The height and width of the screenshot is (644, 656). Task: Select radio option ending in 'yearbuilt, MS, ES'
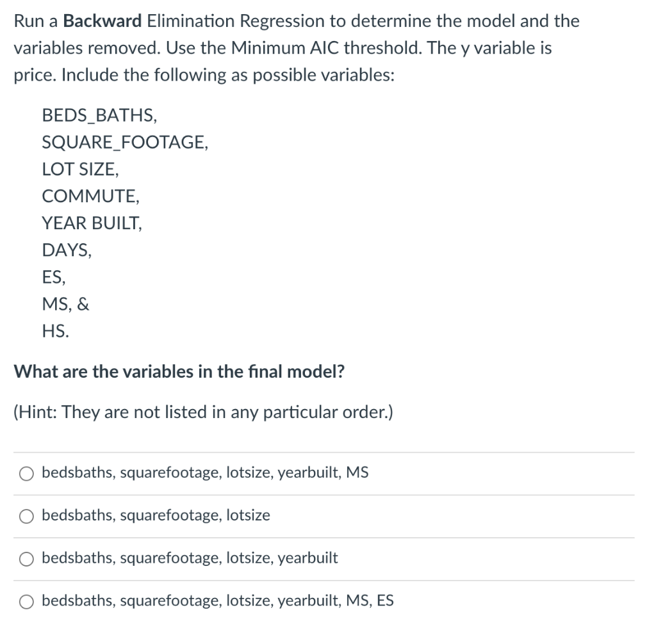click(x=26, y=602)
